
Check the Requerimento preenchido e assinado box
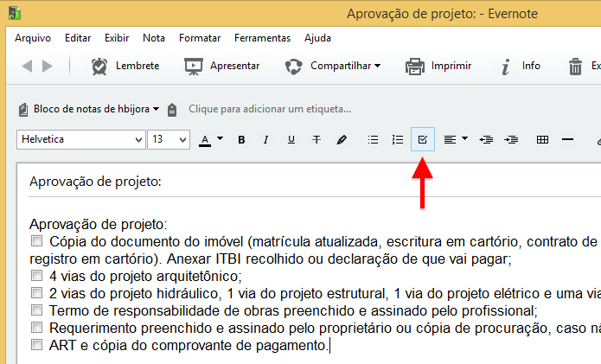coord(37,327)
